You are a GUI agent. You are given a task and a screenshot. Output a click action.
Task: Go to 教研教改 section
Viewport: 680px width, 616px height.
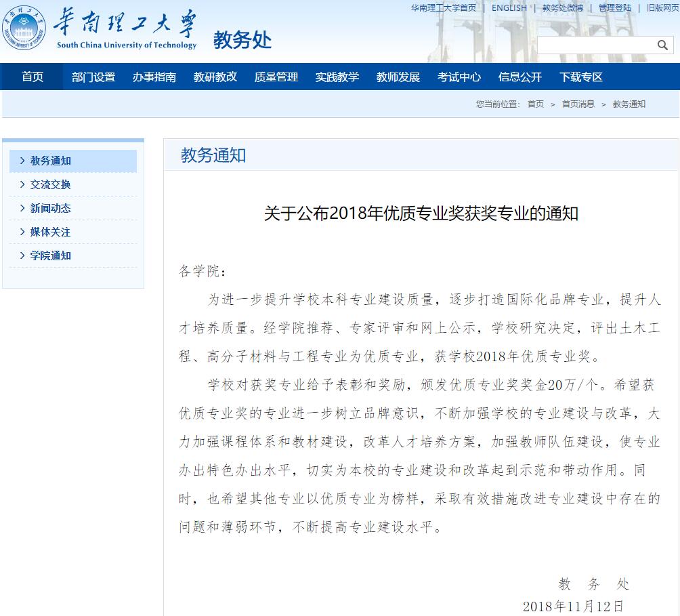[x=215, y=77]
